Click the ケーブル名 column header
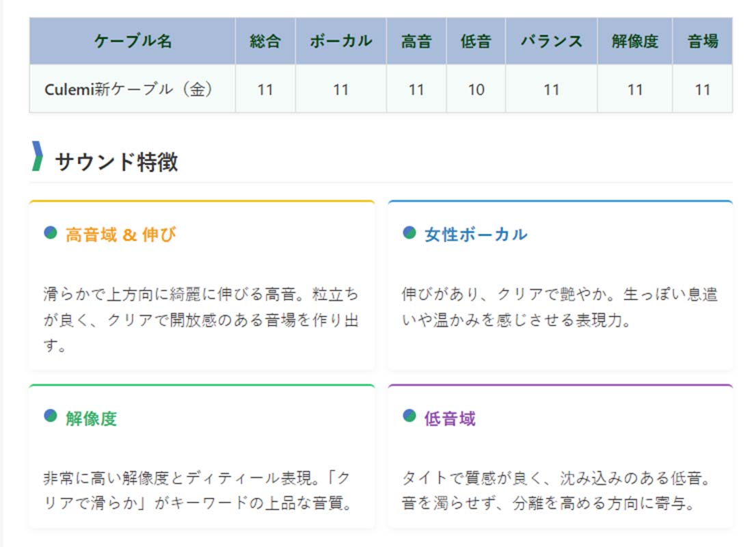Image resolution: width=756 pixels, height=547 pixels. [133, 41]
